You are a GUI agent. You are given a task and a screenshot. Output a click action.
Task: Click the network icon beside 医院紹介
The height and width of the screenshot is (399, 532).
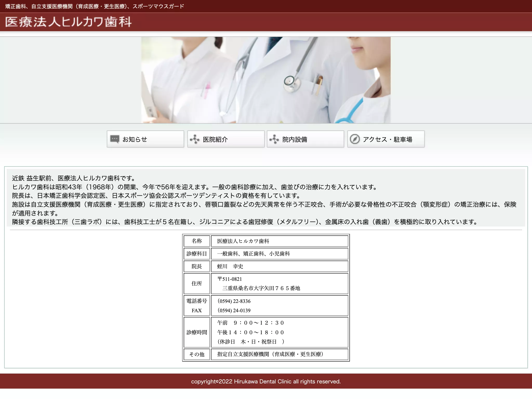pos(195,139)
